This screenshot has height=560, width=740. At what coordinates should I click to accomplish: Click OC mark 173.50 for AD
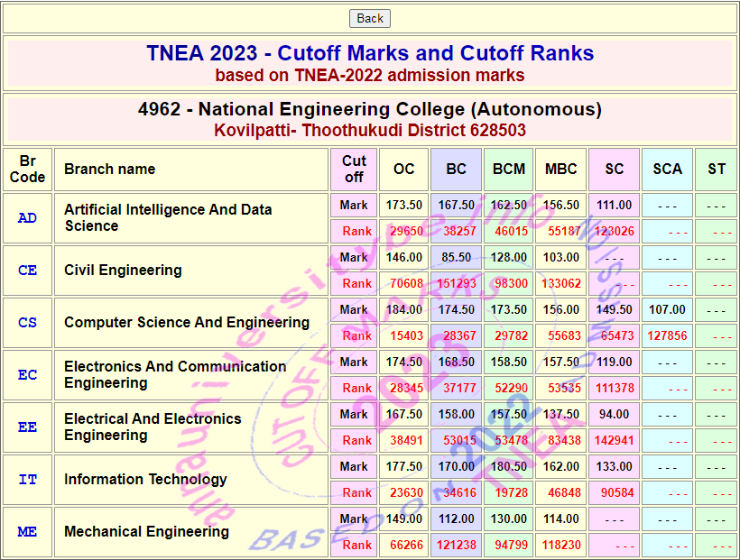(404, 206)
